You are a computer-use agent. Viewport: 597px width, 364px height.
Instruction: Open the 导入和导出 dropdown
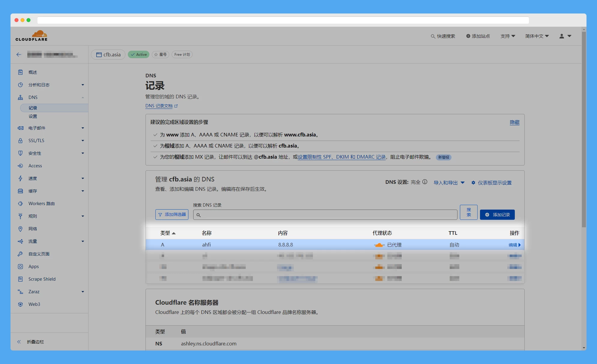(x=449, y=183)
